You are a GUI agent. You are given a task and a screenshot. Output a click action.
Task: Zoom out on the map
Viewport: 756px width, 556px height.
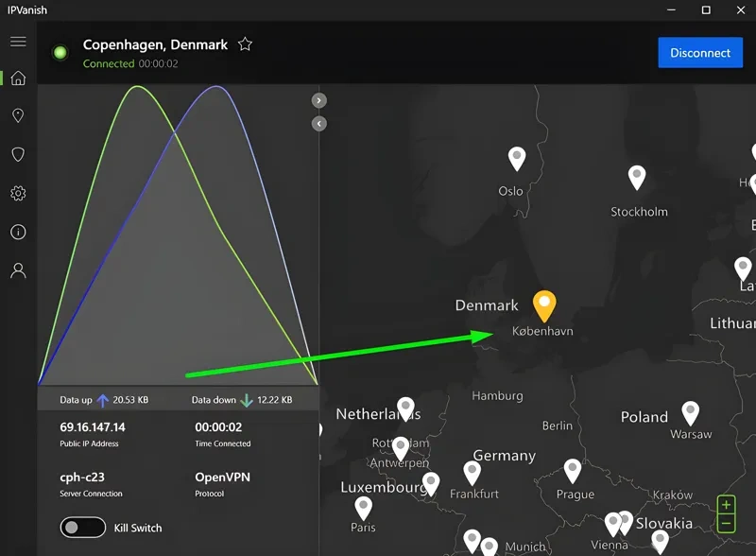pos(726,523)
